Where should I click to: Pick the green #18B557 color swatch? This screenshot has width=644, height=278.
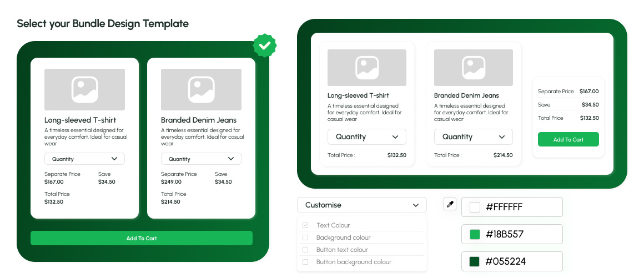click(x=475, y=234)
